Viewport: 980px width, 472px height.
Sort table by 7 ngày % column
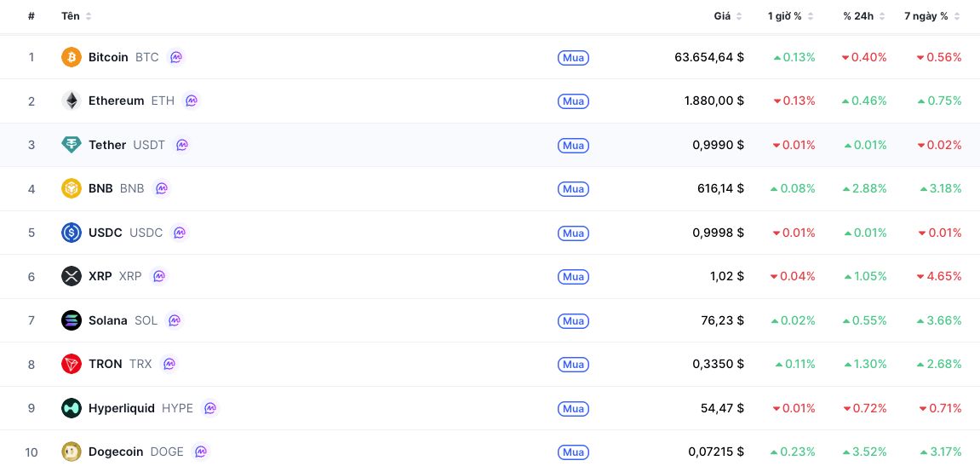(932, 16)
